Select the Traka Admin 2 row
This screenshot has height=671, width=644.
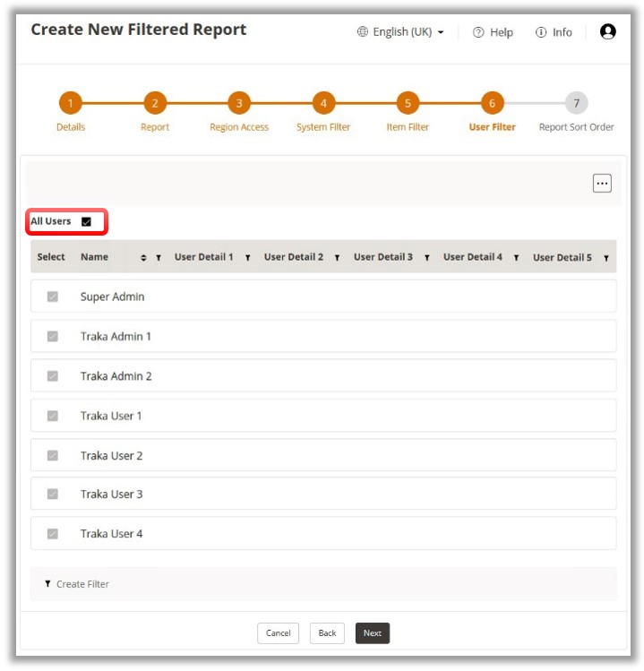pos(53,376)
